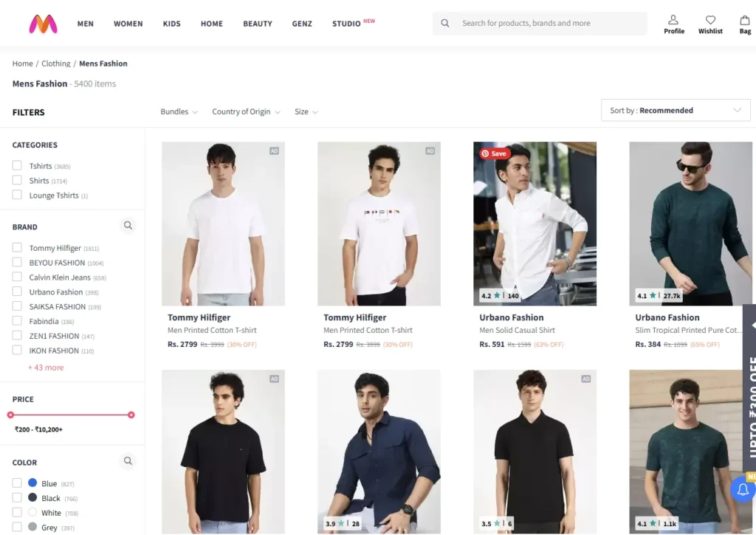Click the Blue color swatch

pyautogui.click(x=32, y=483)
